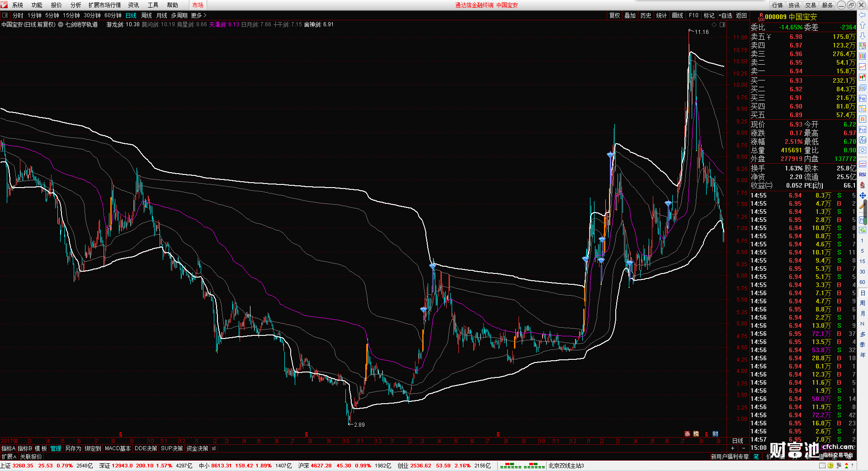
Task: Click the up arrow icon for previous stock
Action: tap(863, 25)
